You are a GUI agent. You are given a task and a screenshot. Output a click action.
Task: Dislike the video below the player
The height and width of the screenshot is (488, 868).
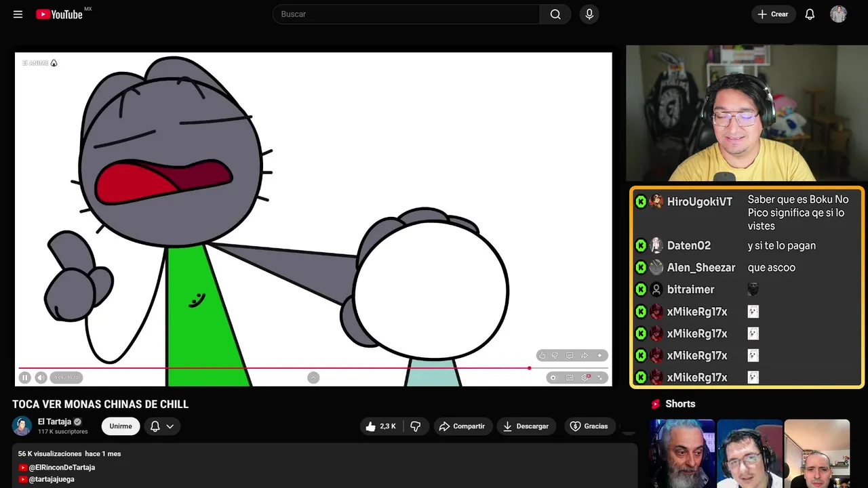[416, 426]
